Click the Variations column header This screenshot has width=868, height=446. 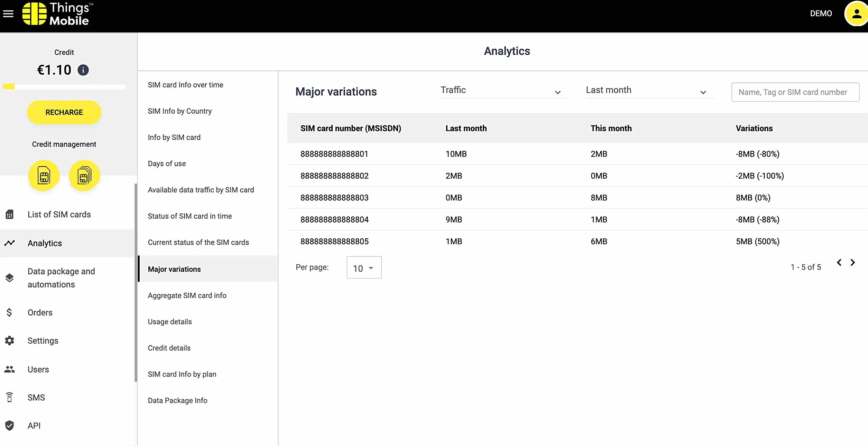pyautogui.click(x=754, y=129)
